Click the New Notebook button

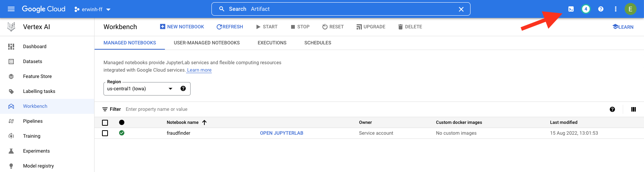[x=182, y=27]
